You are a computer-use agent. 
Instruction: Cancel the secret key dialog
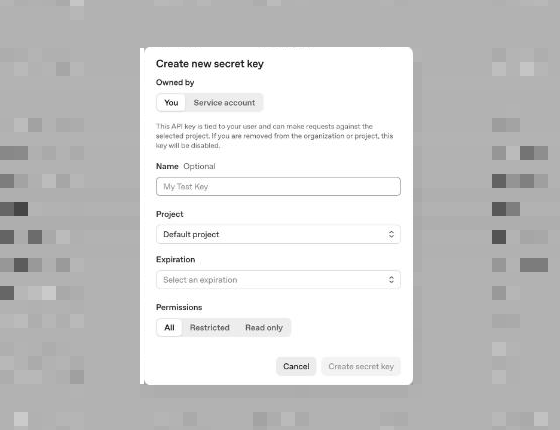pos(296,366)
